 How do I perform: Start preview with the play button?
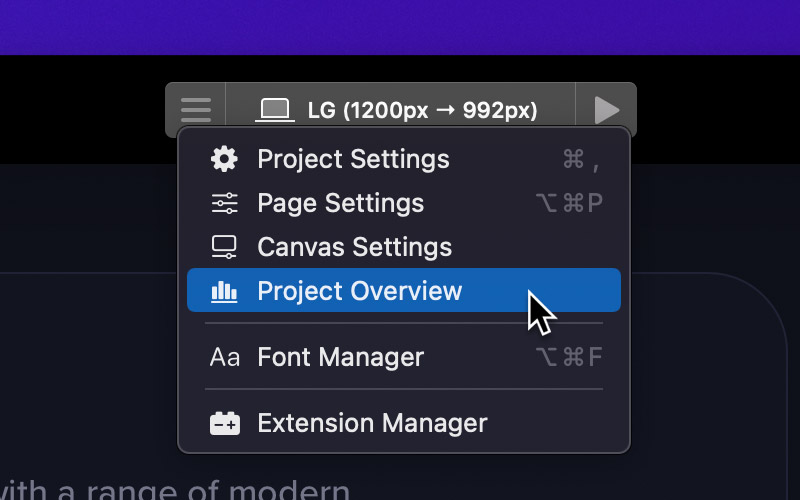point(606,110)
